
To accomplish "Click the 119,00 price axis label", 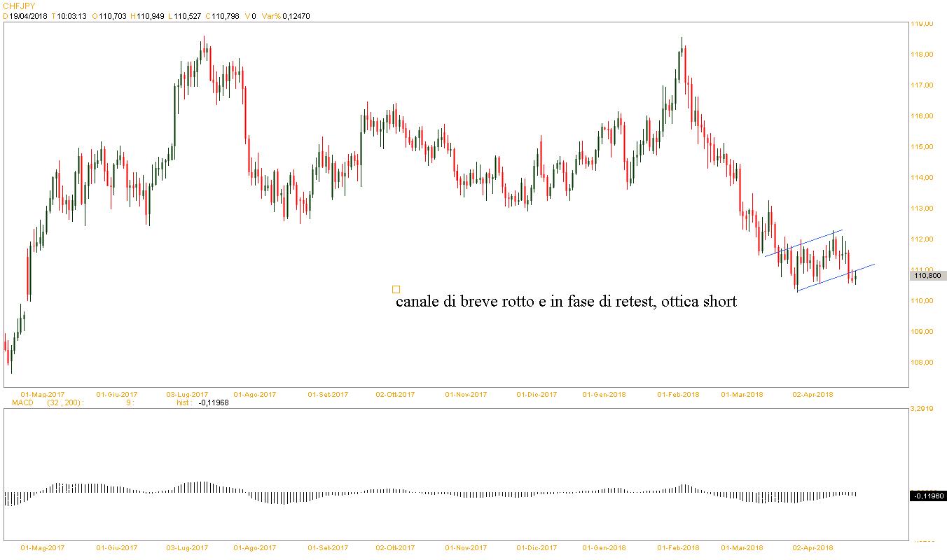I will click(x=922, y=24).
